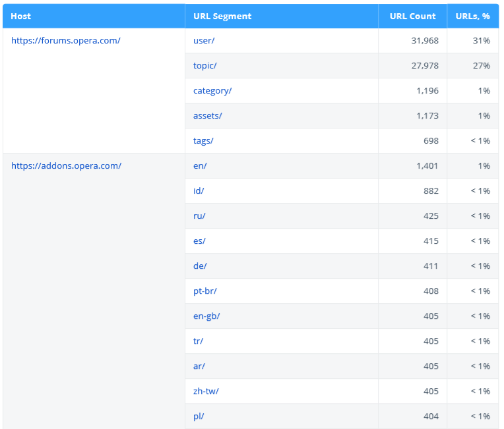The image size is (504, 429).
Task: Click the id/ segment link
Action: 199,191
